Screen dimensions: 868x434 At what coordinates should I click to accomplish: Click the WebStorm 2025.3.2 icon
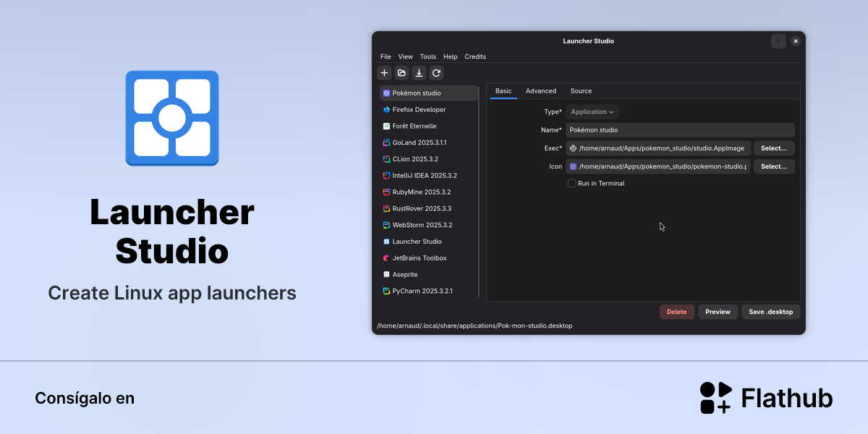coord(386,225)
